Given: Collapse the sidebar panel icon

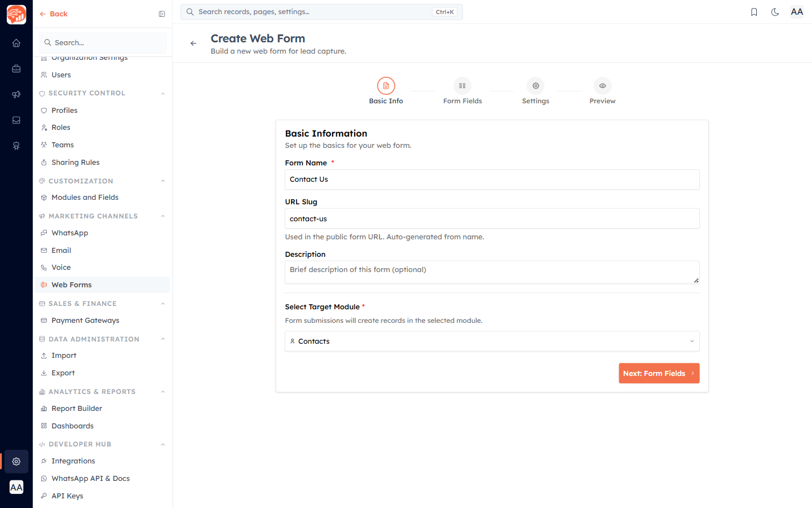Looking at the screenshot, I should point(162,14).
